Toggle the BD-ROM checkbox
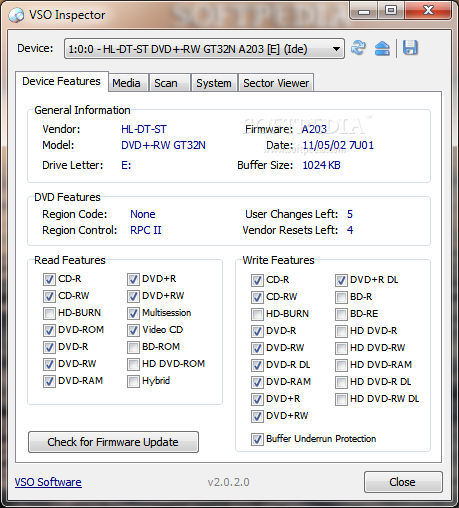Screen dimensions: 459x508 [133, 347]
